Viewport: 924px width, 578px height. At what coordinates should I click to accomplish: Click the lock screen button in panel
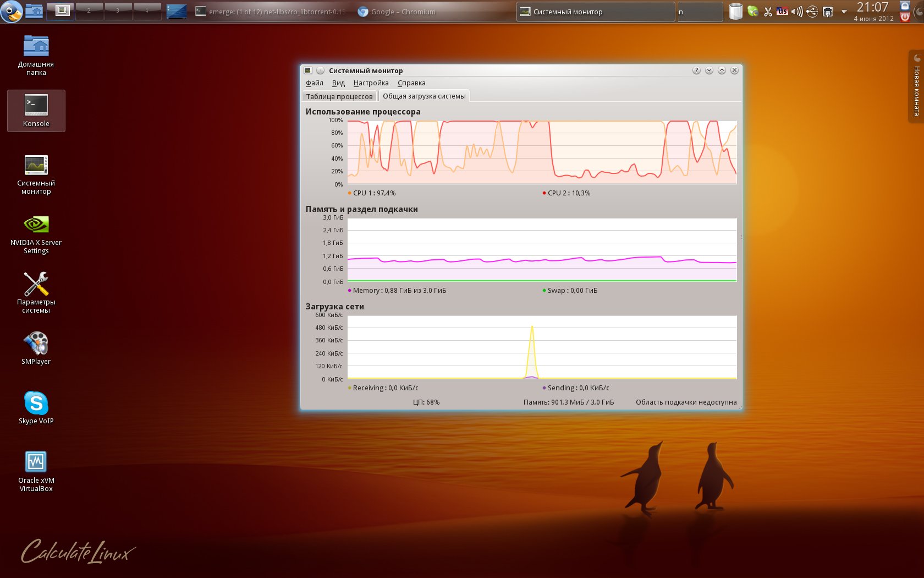pyautogui.click(x=905, y=6)
